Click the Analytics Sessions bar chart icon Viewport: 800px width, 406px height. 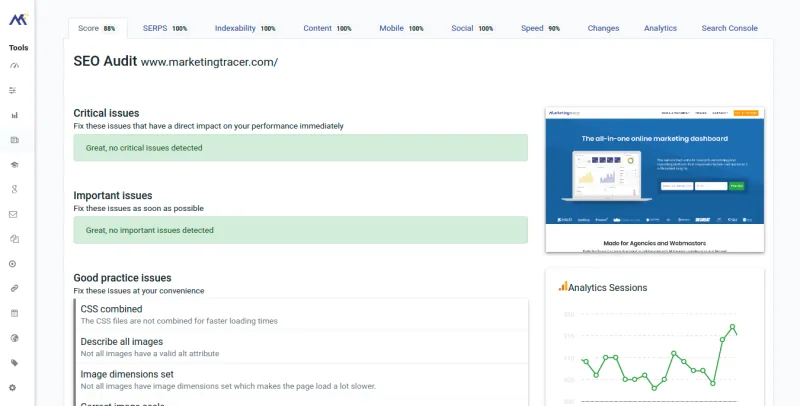point(563,286)
